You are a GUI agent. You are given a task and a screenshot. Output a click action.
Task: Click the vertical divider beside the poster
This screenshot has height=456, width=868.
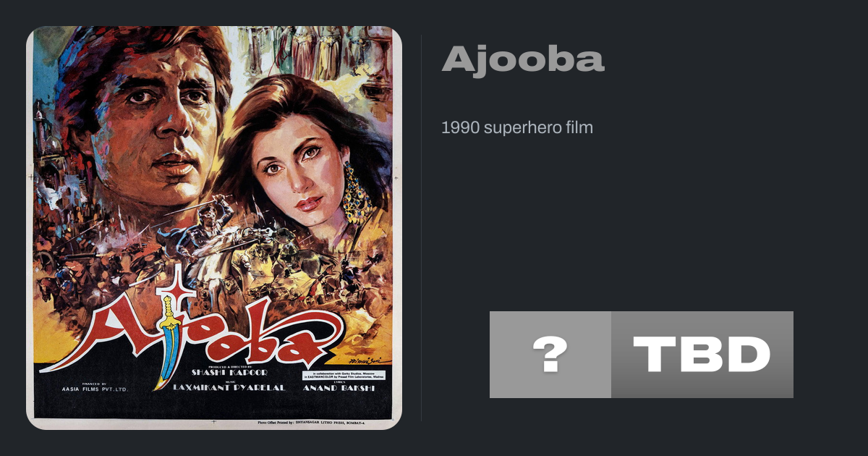click(422, 228)
